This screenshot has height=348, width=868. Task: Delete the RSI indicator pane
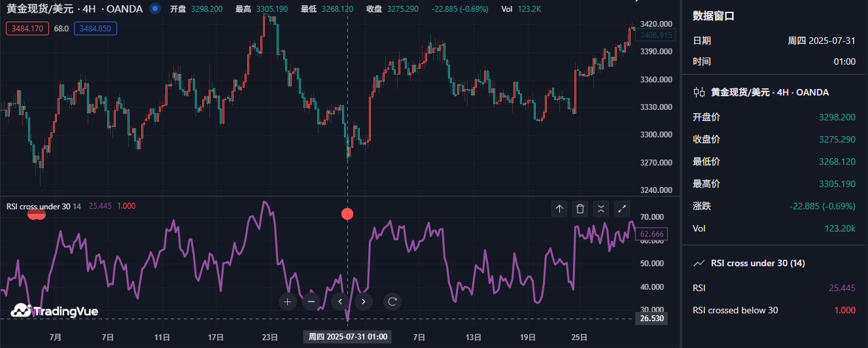(580, 209)
